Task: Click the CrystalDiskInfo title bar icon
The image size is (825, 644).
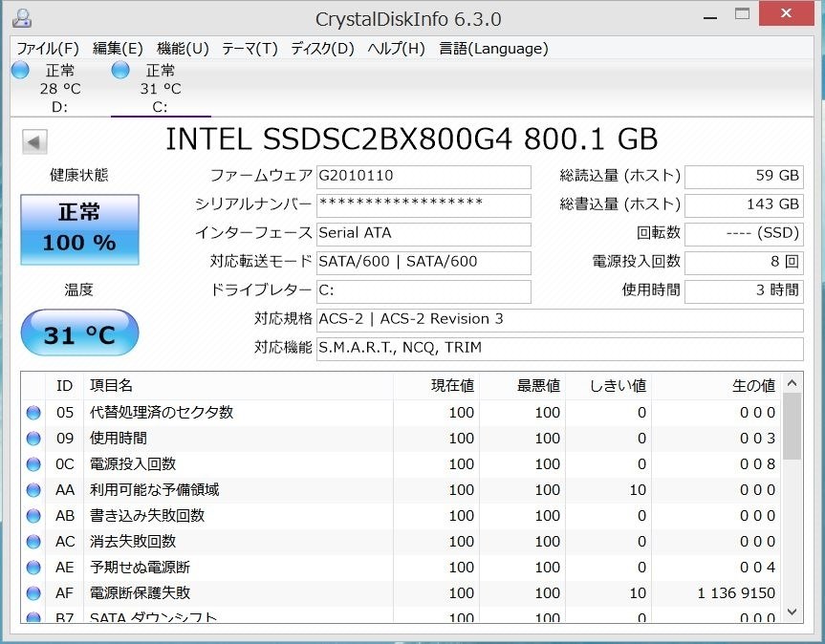Action: (x=21, y=17)
